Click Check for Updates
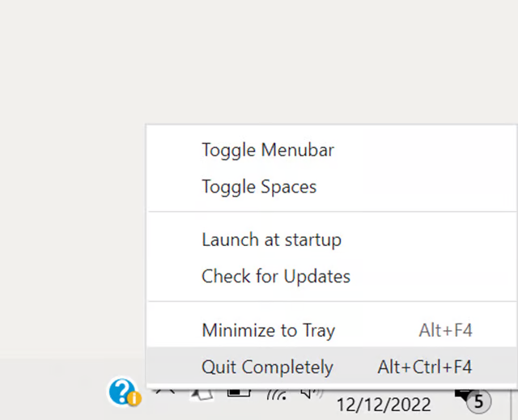The image size is (518, 420). click(x=276, y=276)
